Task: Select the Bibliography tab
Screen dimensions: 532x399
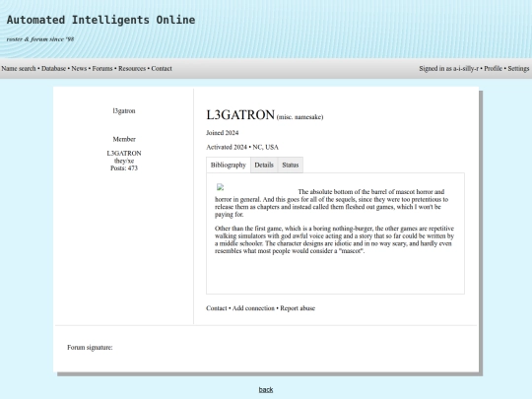Action: (229, 165)
